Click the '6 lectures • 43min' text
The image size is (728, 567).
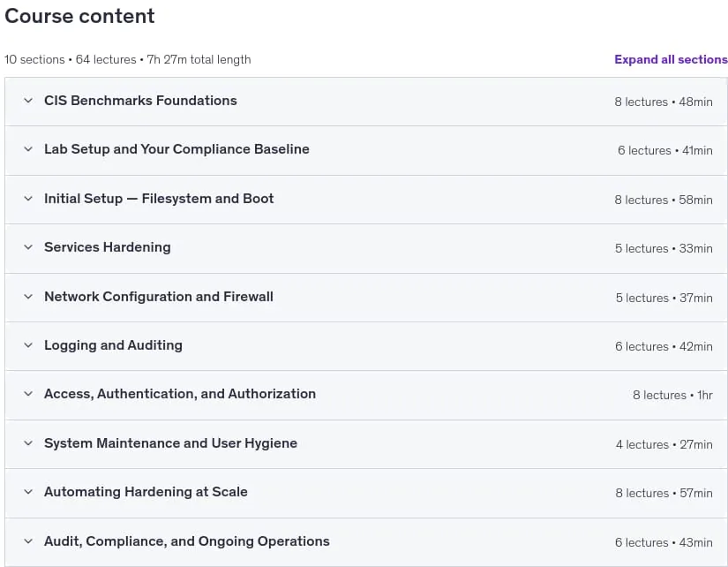[664, 542]
